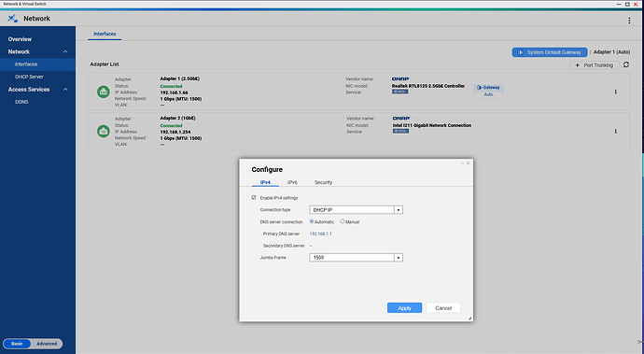Screen dimensions: 644x354
Task: Click the Apply button
Action: click(x=404, y=308)
